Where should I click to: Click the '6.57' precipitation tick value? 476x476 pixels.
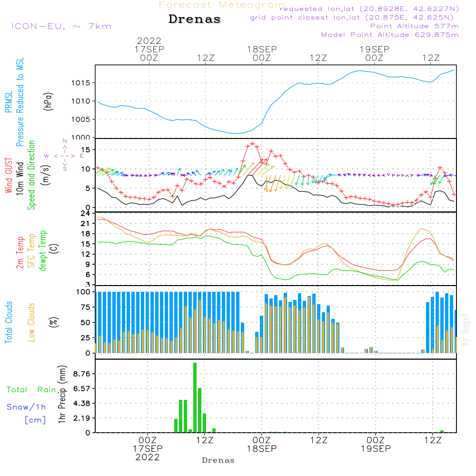pos(82,388)
